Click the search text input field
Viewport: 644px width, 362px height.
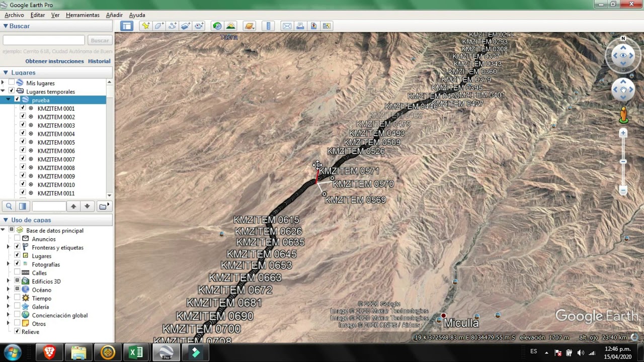click(44, 40)
